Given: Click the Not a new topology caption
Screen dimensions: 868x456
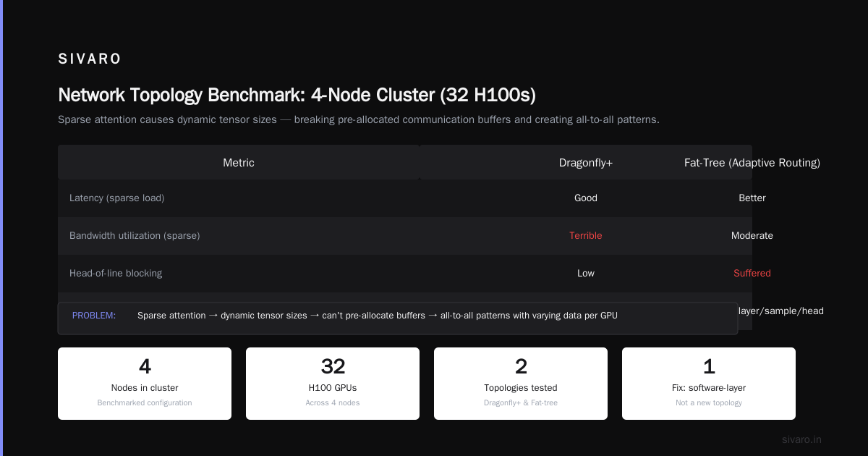Looking at the screenshot, I should (709, 402).
